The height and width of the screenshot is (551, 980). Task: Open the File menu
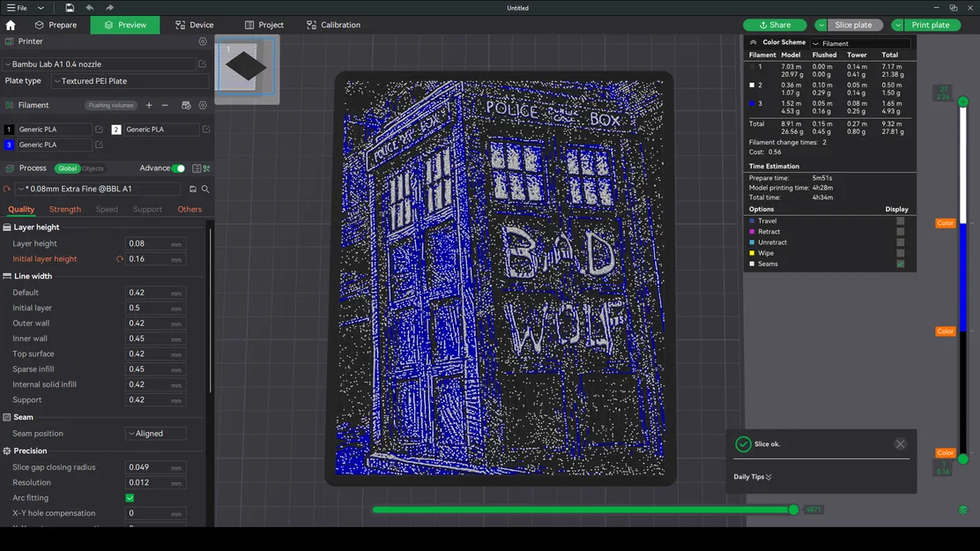pyautogui.click(x=17, y=8)
